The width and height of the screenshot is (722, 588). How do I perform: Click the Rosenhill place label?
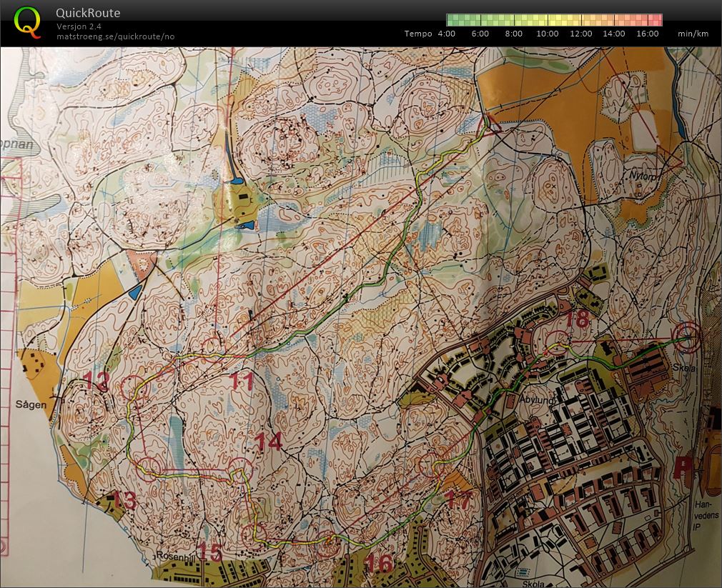pyautogui.click(x=176, y=556)
